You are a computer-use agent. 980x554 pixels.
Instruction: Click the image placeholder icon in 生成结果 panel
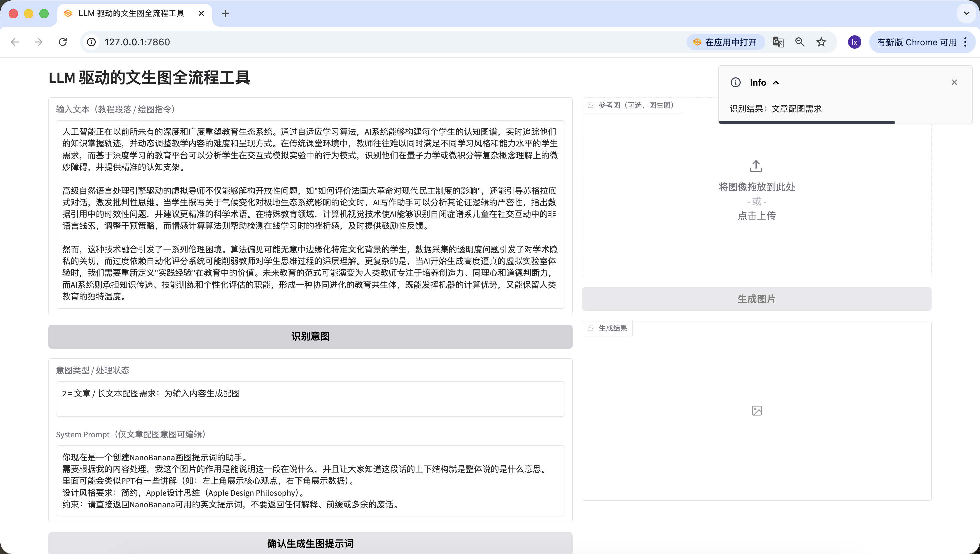pyautogui.click(x=757, y=411)
